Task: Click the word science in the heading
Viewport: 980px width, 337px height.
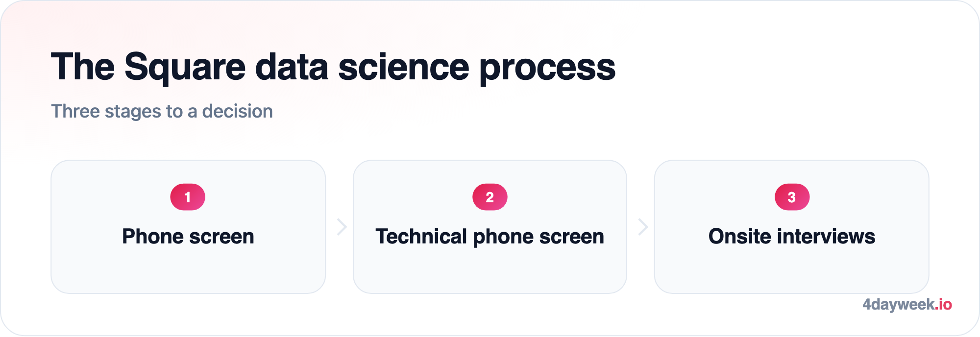Action: (x=404, y=67)
